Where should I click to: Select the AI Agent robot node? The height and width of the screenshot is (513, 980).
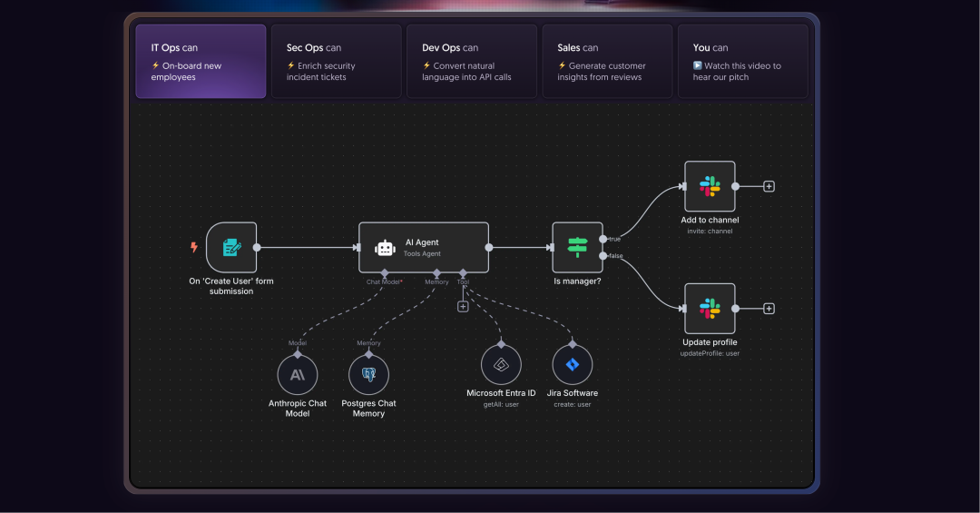click(x=423, y=247)
